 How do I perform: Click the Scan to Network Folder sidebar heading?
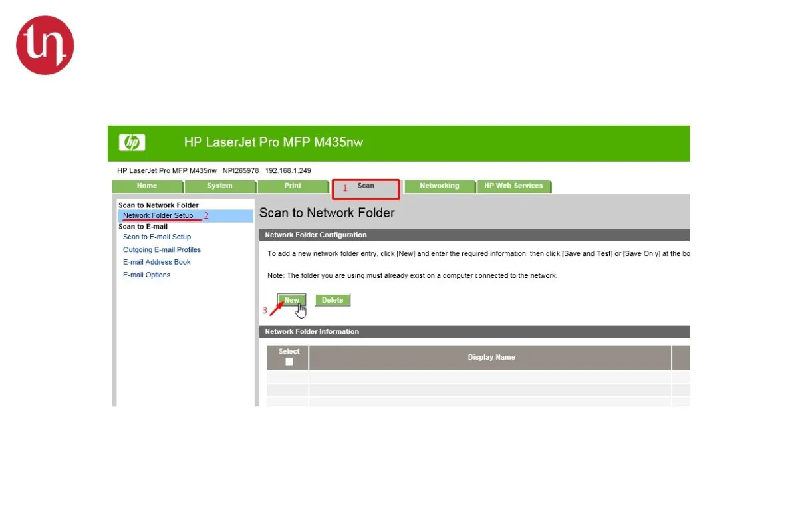pos(158,205)
